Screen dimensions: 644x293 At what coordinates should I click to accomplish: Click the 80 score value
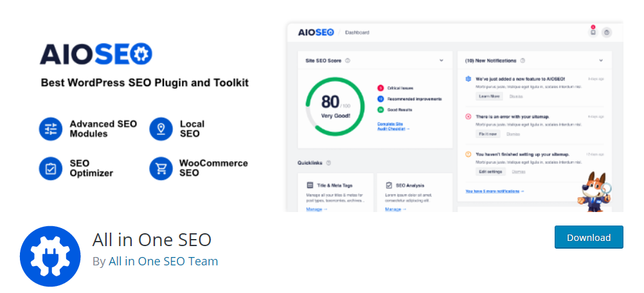point(330,102)
